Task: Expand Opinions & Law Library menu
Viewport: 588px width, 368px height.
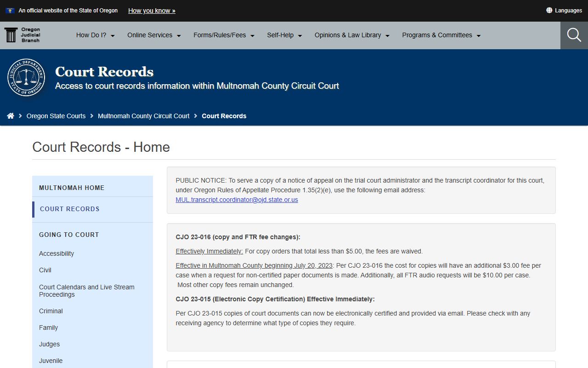Action: (352, 35)
